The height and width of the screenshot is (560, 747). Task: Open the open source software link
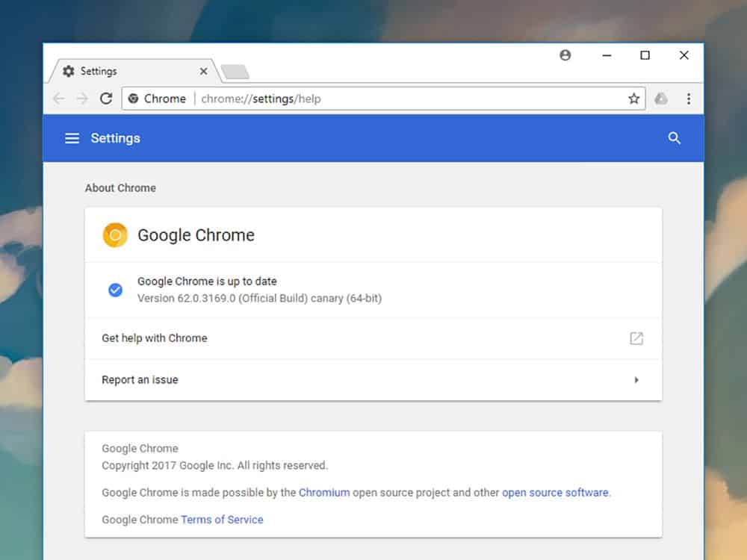(555, 493)
